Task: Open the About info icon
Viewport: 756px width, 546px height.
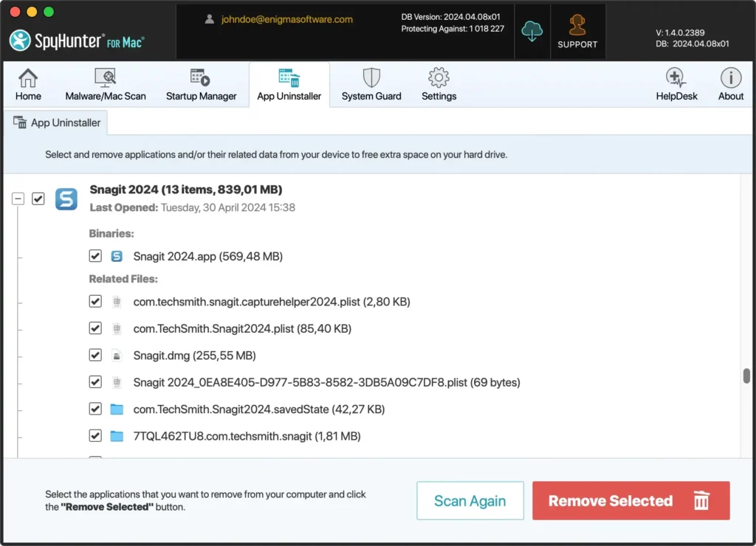Action: pyautogui.click(x=730, y=77)
